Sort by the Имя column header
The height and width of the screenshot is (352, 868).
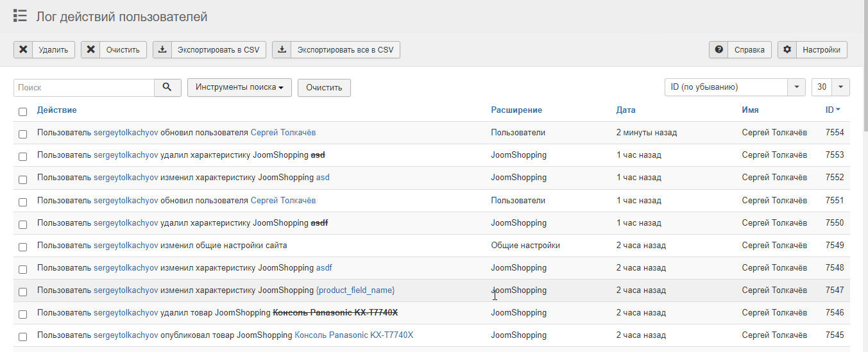(x=751, y=110)
